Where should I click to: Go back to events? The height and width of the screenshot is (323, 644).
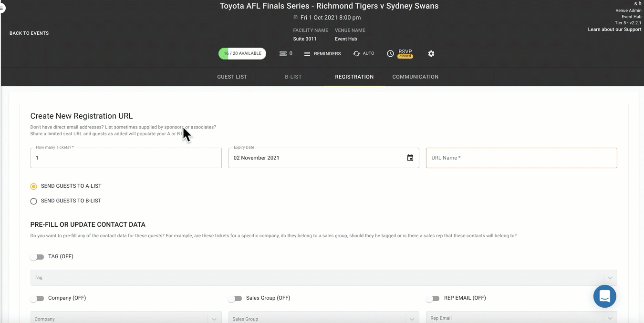coord(29,33)
